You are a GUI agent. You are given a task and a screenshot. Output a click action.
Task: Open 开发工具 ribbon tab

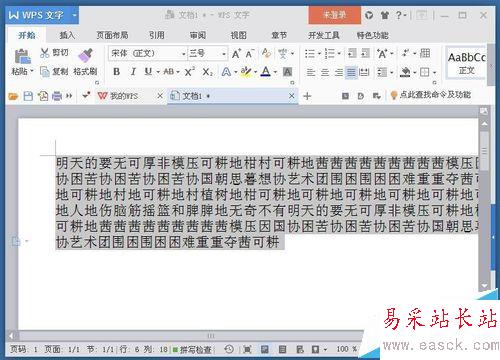(x=323, y=35)
